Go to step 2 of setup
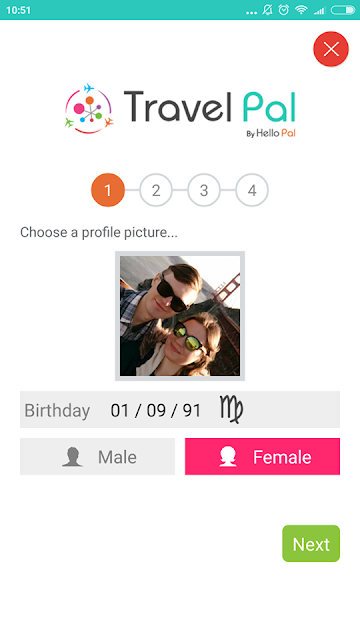360x640 pixels. coord(156,190)
